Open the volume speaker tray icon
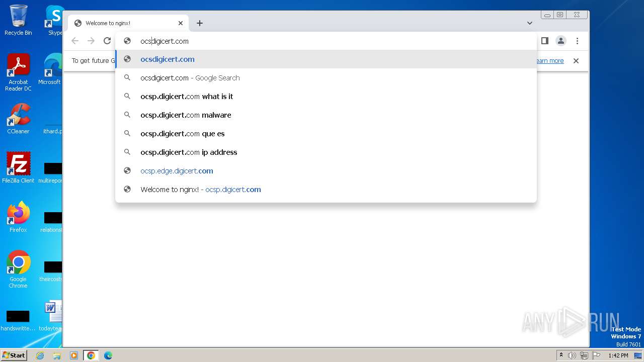 572,355
